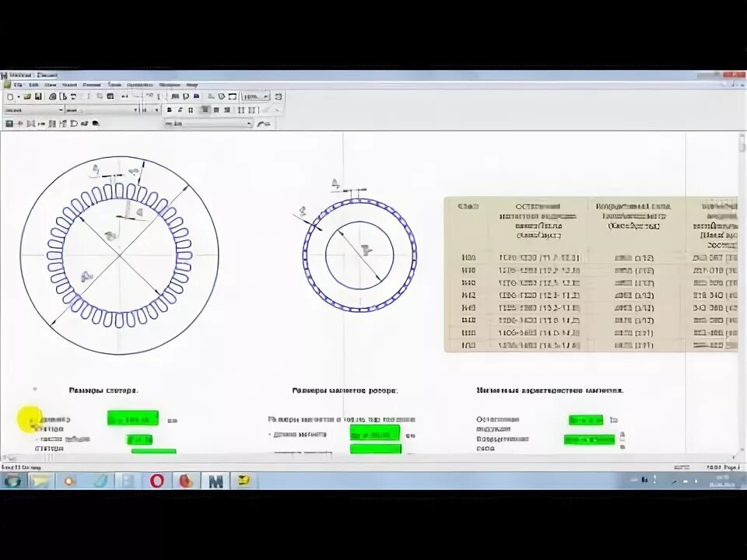Create a new worksheet via toolbar

pyautogui.click(x=10, y=96)
